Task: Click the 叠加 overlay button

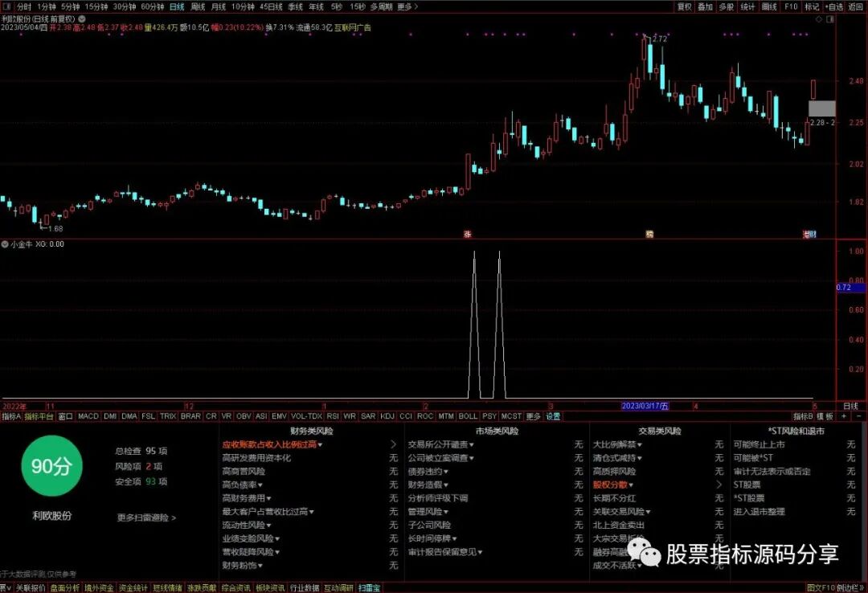Action: tap(706, 6)
